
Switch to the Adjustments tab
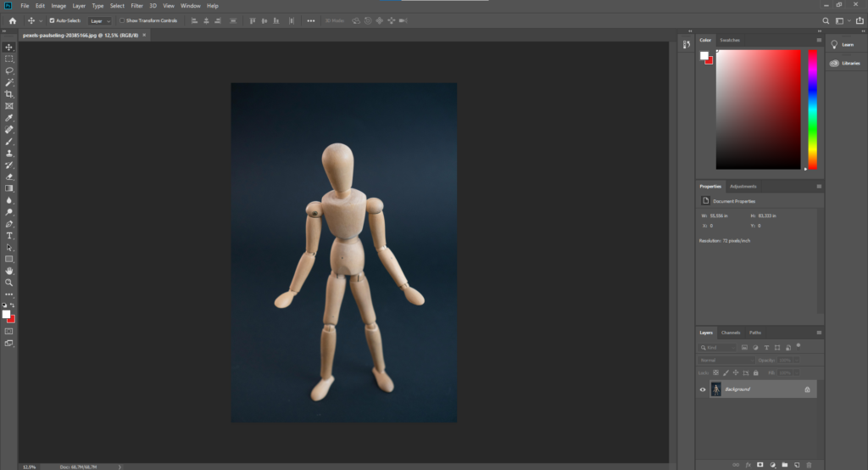click(x=743, y=187)
